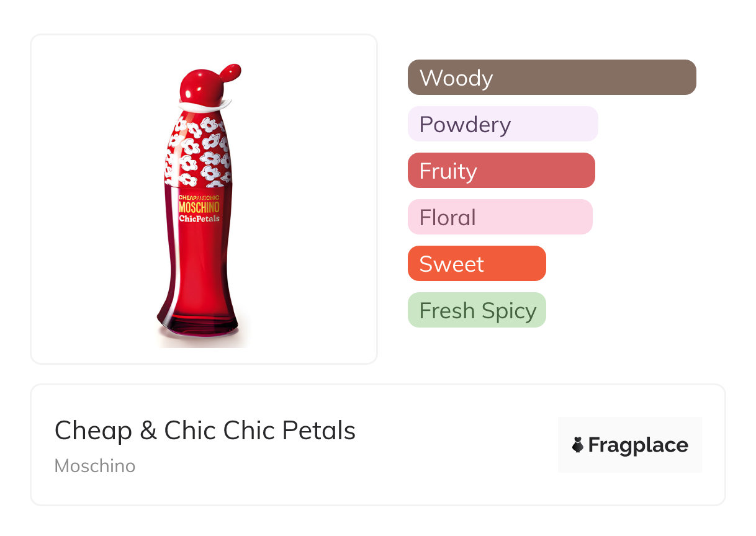Click the white ChicPetals text on the bottle

[199, 218]
